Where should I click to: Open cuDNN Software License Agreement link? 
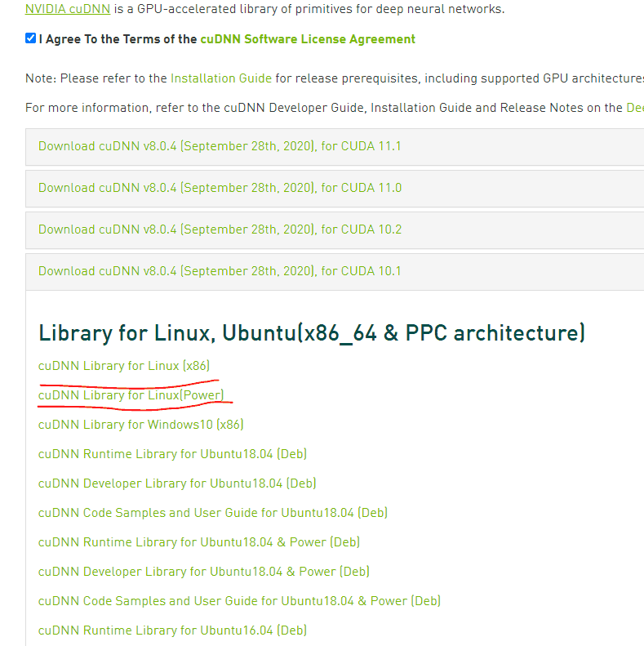[308, 39]
